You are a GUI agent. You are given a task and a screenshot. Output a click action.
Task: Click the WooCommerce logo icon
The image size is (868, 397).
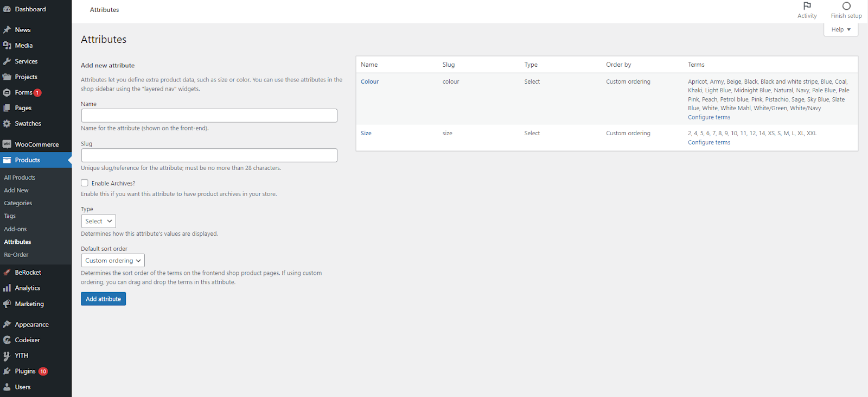click(7, 144)
